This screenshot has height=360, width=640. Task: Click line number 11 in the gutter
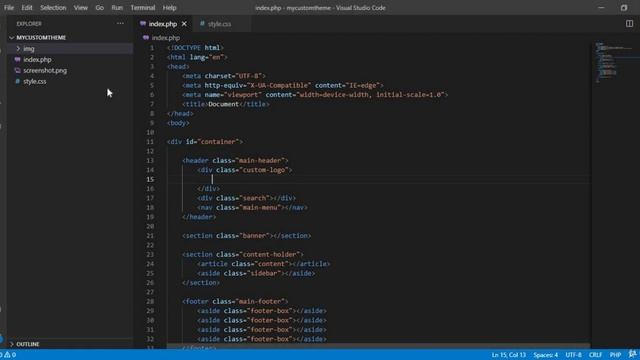(150, 142)
